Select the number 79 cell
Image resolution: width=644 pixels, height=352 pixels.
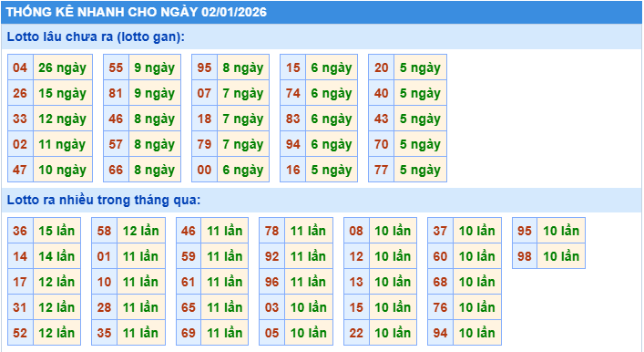click(x=205, y=144)
